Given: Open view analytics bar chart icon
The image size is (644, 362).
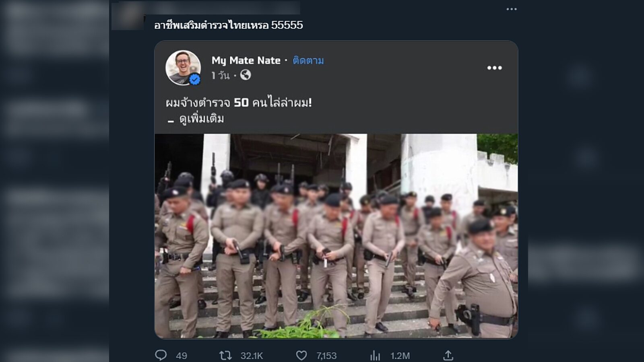Looking at the screenshot, I should pyautogui.click(x=375, y=355).
